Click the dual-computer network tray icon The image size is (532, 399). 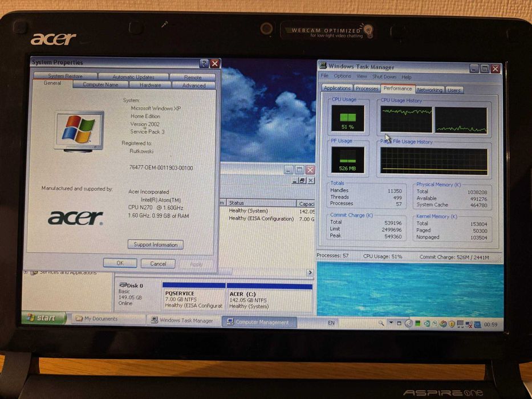coord(460,324)
